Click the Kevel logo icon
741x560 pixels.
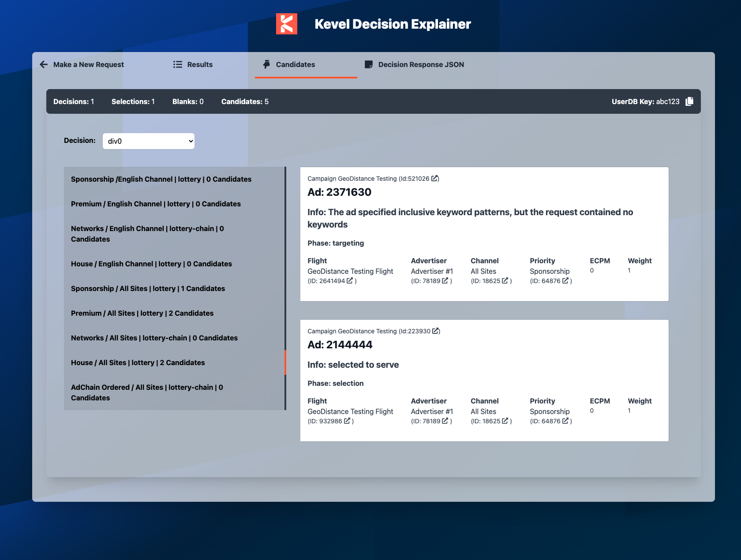pos(287,24)
